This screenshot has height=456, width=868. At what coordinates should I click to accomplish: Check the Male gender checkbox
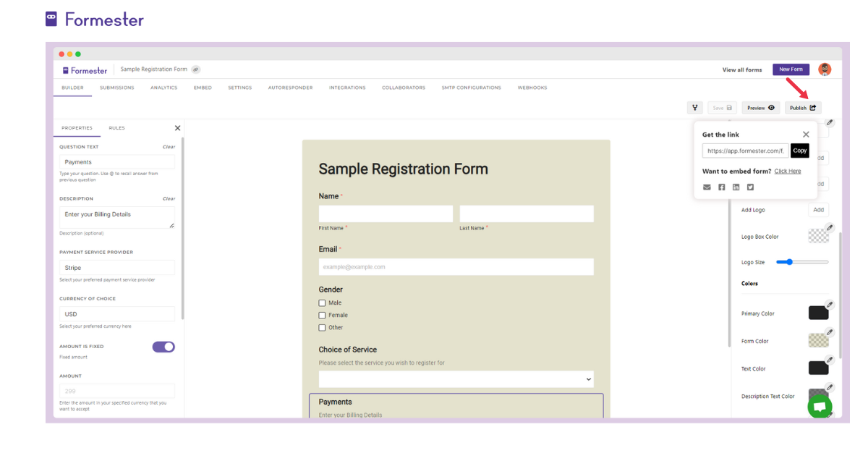[322, 303]
